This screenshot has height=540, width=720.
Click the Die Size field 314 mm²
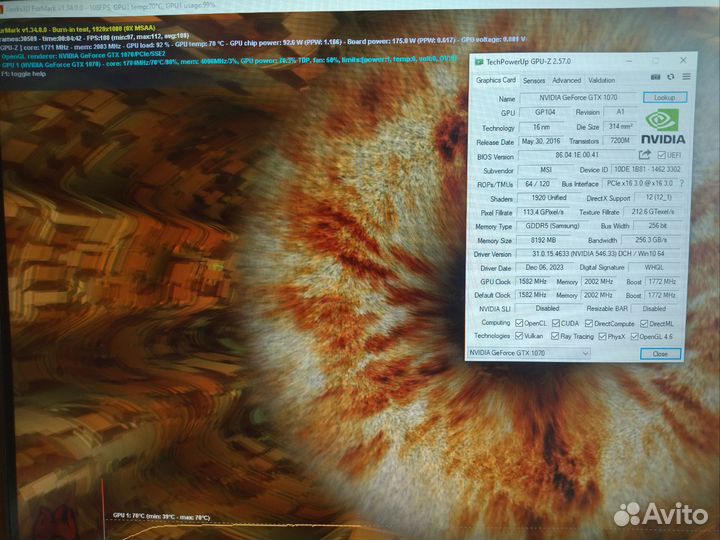620,126
